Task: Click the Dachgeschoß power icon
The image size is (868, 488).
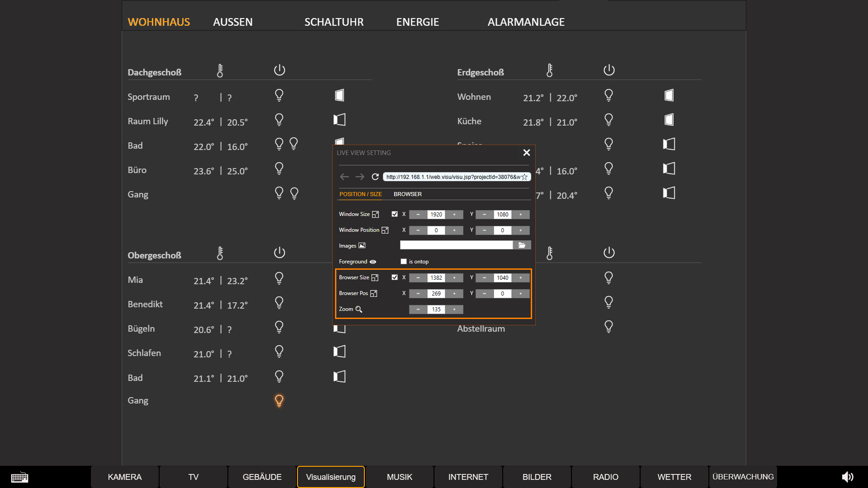Action: click(279, 70)
